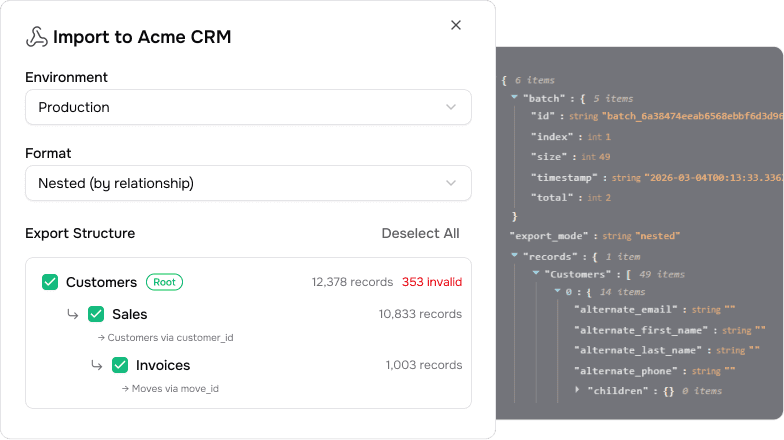
Task: Click the webhook icon beside the Import title
Action: [36, 37]
